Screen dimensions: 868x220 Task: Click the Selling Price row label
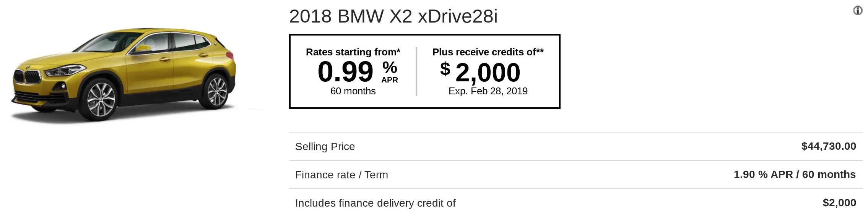pyautogui.click(x=325, y=147)
